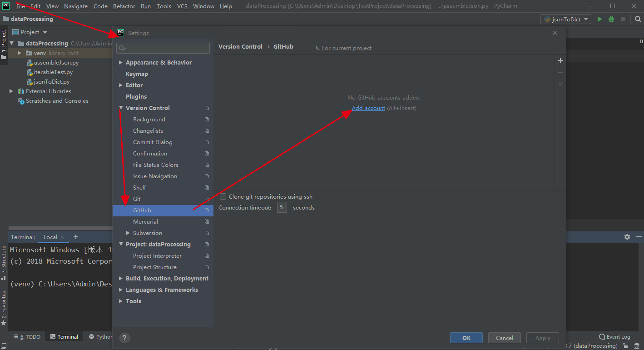Open the VCS menu
The width and height of the screenshot is (644, 350).
point(182,6)
